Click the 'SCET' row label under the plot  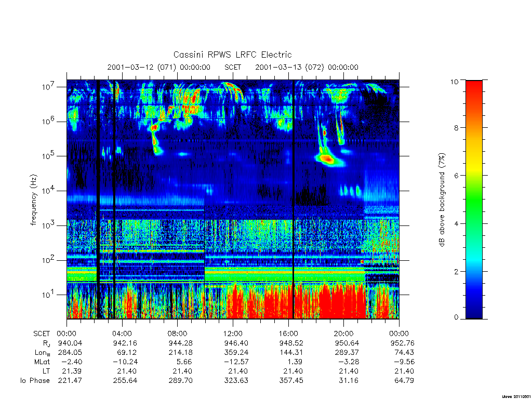42,334
